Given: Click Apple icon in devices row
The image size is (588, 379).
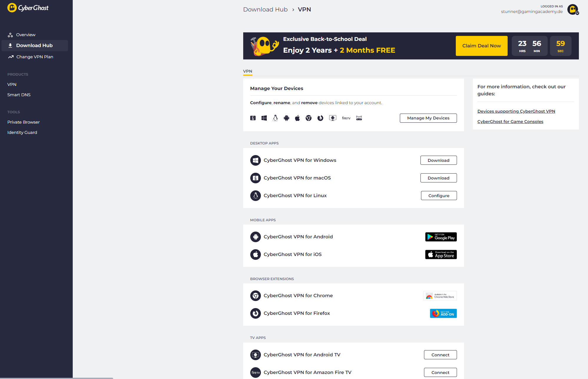Looking at the screenshot, I should point(297,118).
